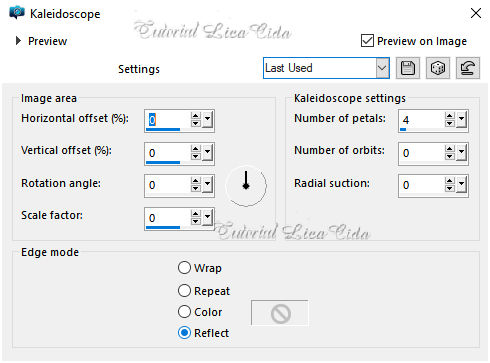Select the Wrap edge mode radio button
The height and width of the screenshot is (363, 490).
(x=184, y=267)
